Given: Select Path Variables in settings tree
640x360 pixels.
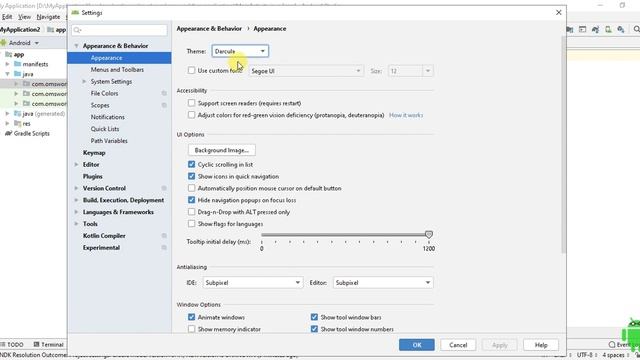Looking at the screenshot, I should coord(109,141).
